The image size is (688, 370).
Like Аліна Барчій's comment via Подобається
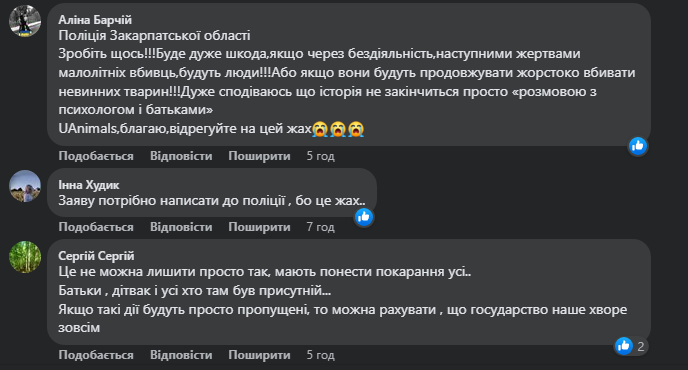click(x=96, y=156)
